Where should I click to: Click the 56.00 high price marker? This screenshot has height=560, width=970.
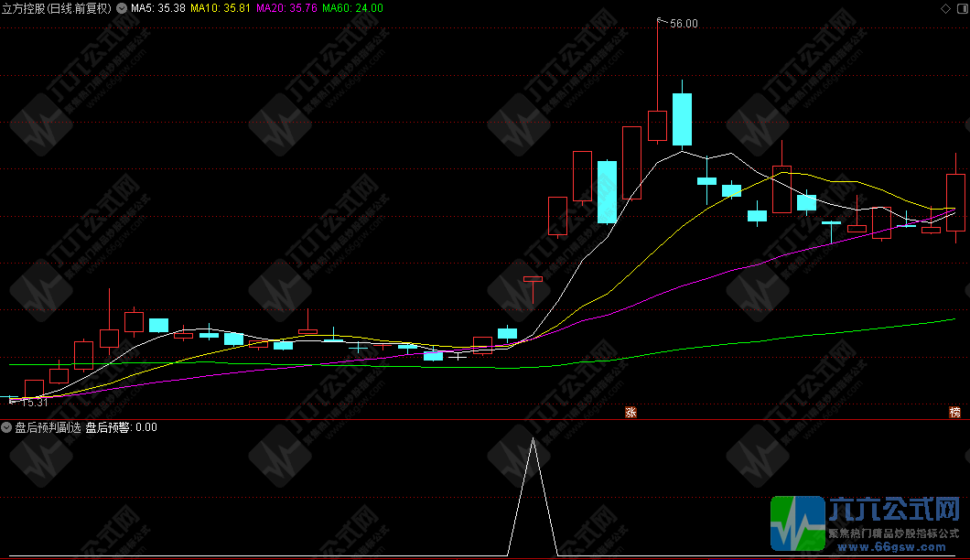pyautogui.click(x=684, y=24)
